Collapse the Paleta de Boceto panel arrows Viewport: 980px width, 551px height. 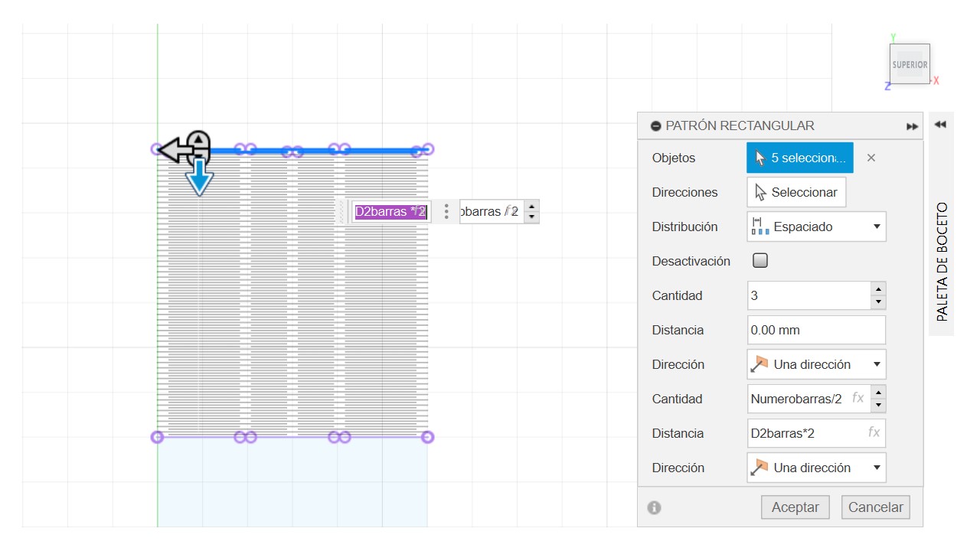pyautogui.click(x=940, y=125)
